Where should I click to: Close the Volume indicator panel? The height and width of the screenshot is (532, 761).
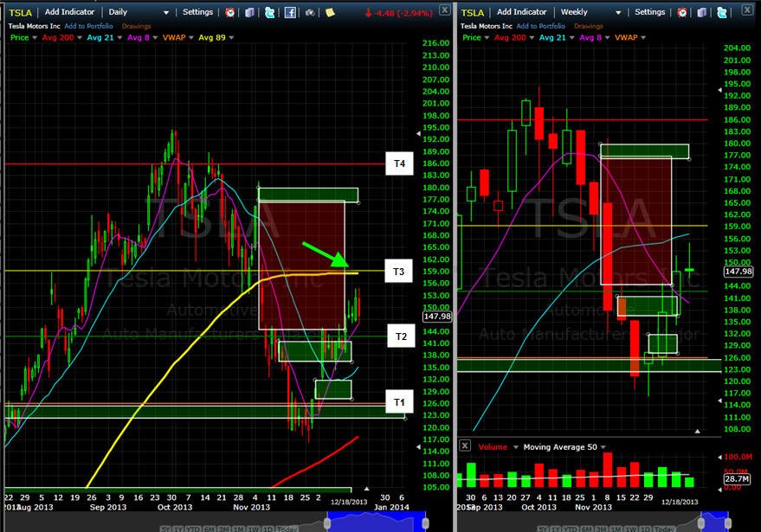point(465,445)
